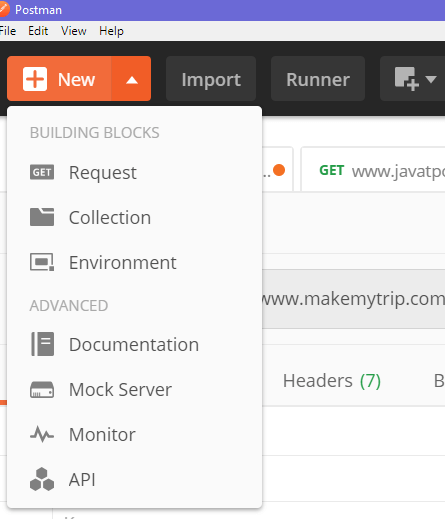Expand the arrow beside new window icon
The image size is (445, 519).
pos(431,79)
